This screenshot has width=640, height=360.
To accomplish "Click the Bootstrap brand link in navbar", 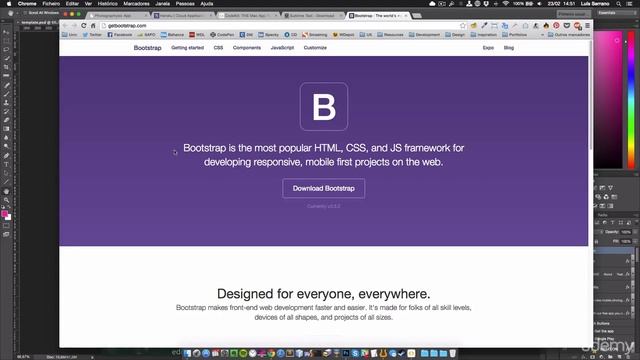I will click(x=147, y=48).
